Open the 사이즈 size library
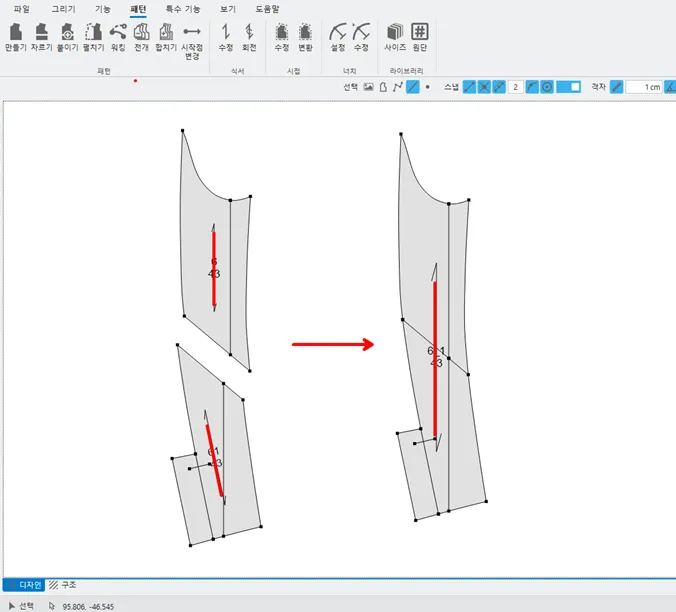The width and height of the screenshot is (676, 612). [395, 37]
